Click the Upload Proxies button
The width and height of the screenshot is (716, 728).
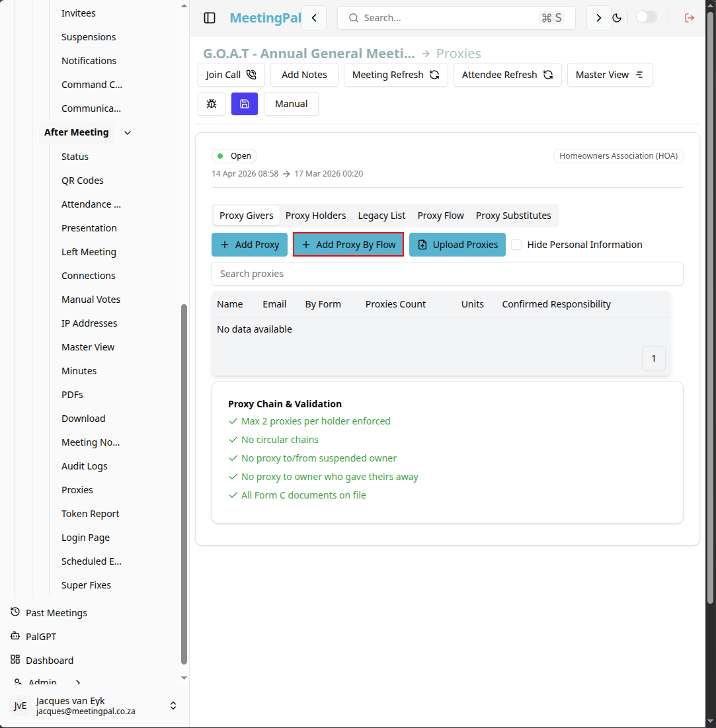(457, 245)
